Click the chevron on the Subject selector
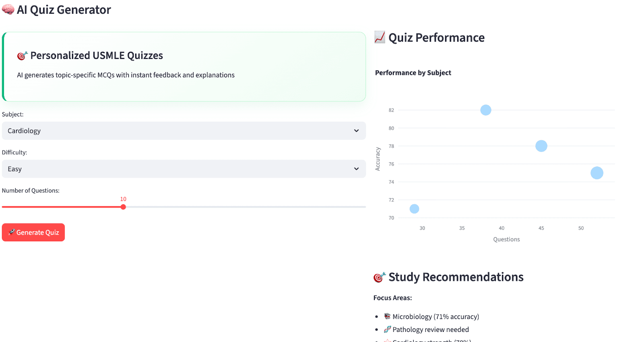The height and width of the screenshot is (342, 644). (356, 131)
